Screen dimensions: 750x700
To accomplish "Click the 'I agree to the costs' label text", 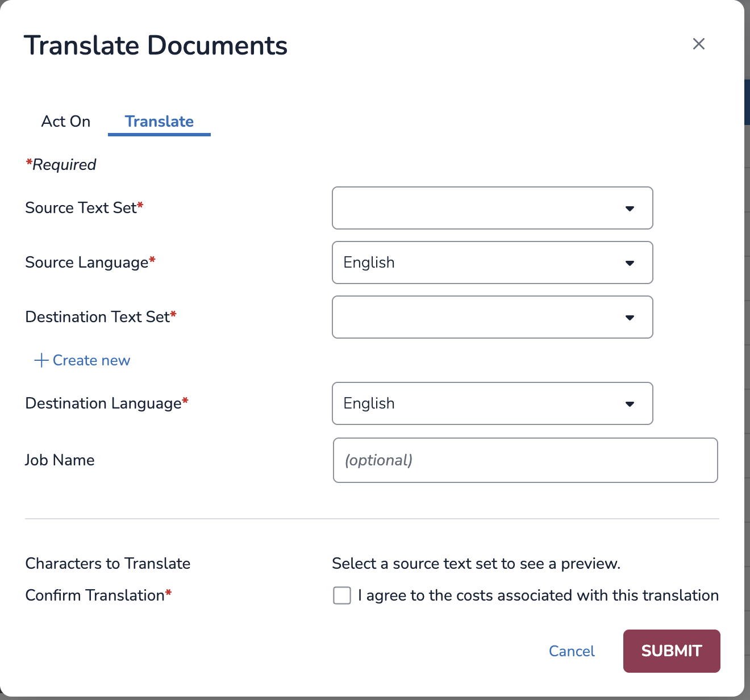I will point(538,595).
